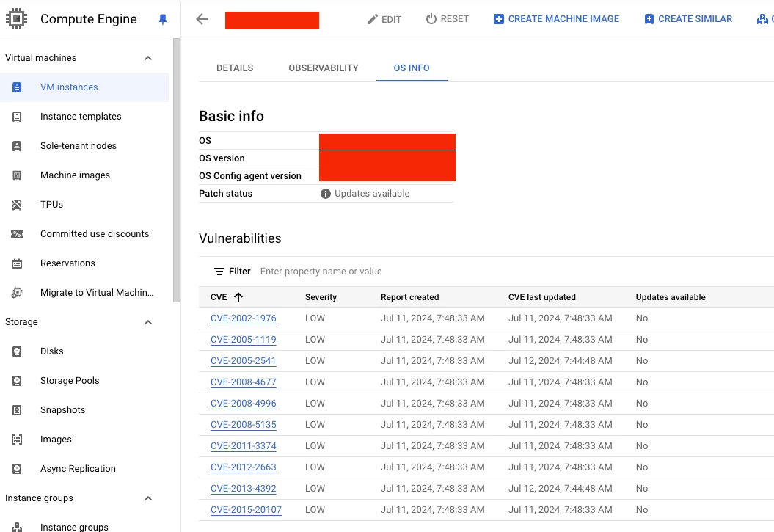774x532 pixels.
Task: Click the Compute Engine title
Action: (x=89, y=19)
